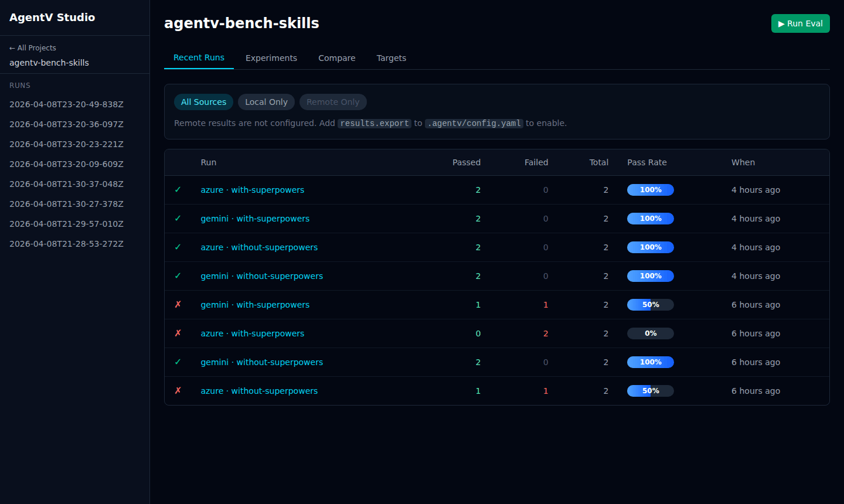This screenshot has height=504, width=844.
Task: Open the Compare tab
Action: point(336,58)
